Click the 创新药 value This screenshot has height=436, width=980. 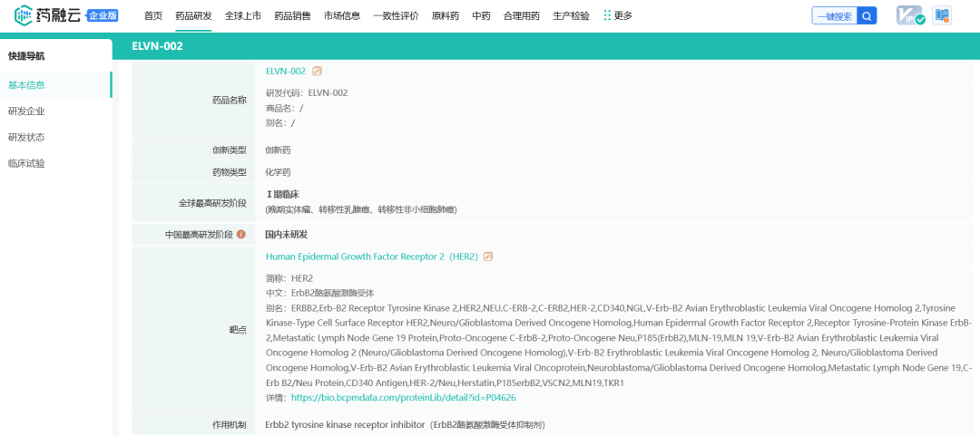click(x=278, y=150)
